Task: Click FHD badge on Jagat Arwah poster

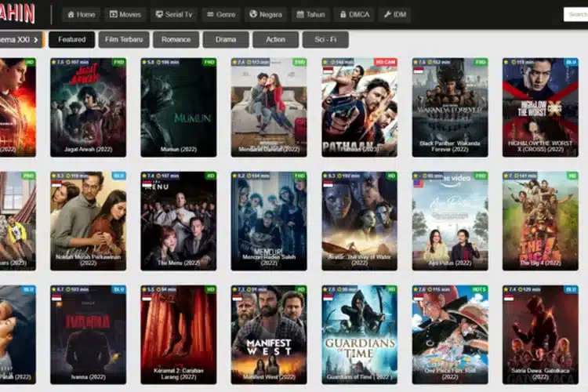Action: (118, 62)
